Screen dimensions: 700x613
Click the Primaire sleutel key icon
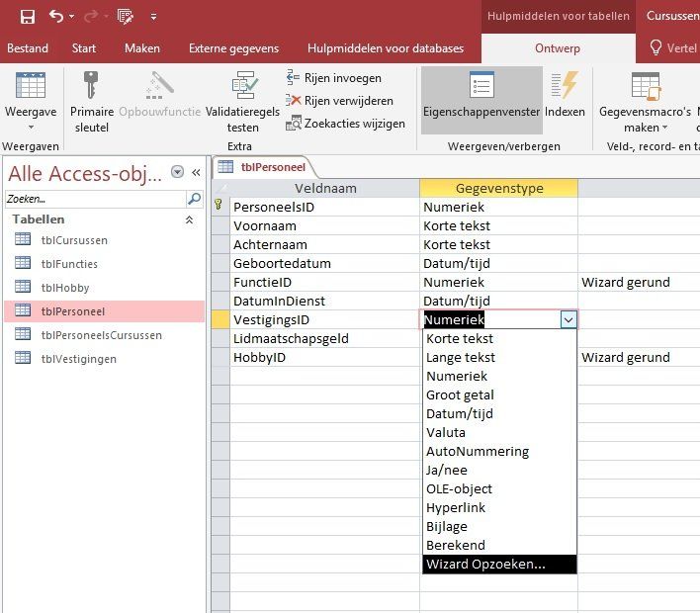click(91, 86)
